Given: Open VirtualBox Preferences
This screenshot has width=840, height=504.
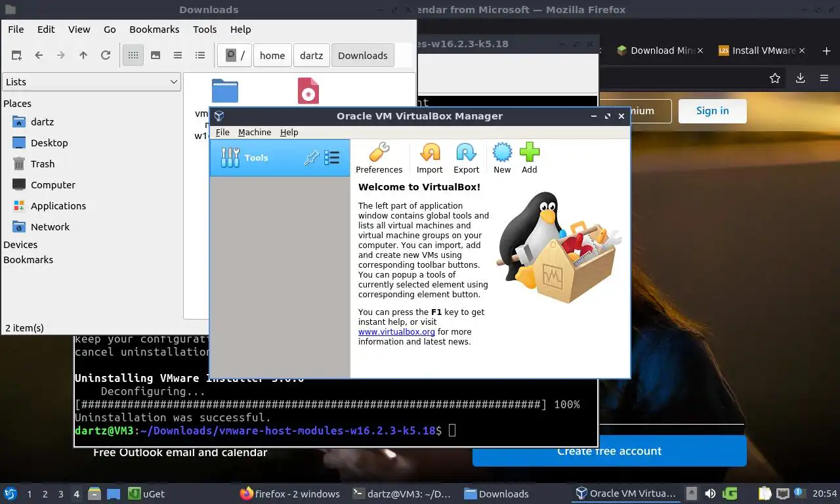Looking at the screenshot, I should pos(379,158).
